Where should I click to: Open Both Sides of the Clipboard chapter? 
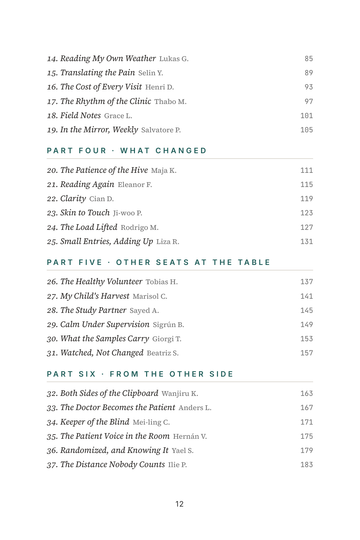point(180,393)
